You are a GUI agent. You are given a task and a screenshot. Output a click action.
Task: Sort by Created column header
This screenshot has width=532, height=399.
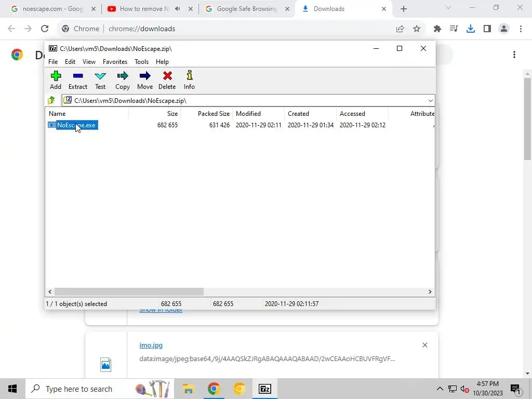pos(311,114)
